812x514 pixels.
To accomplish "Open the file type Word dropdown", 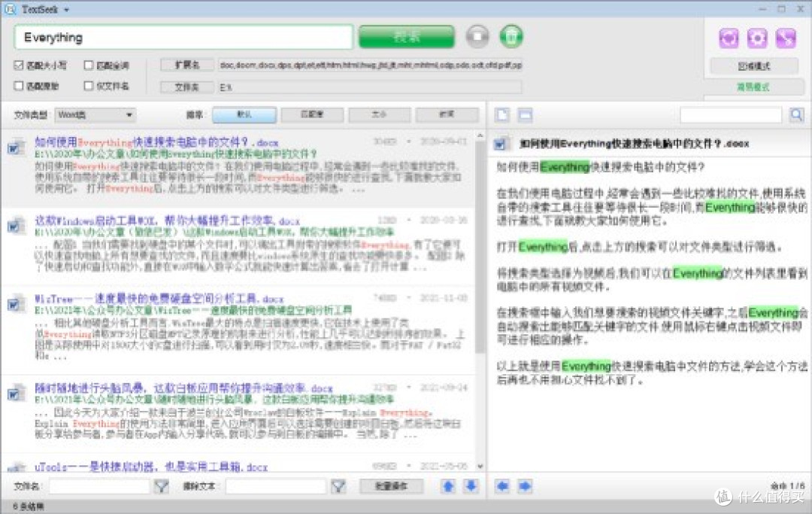I will 95,115.
